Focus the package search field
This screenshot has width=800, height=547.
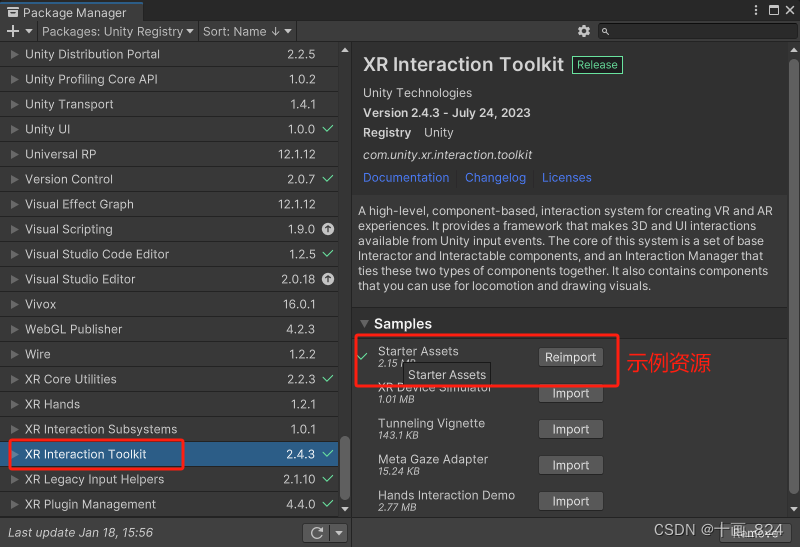tap(697, 31)
